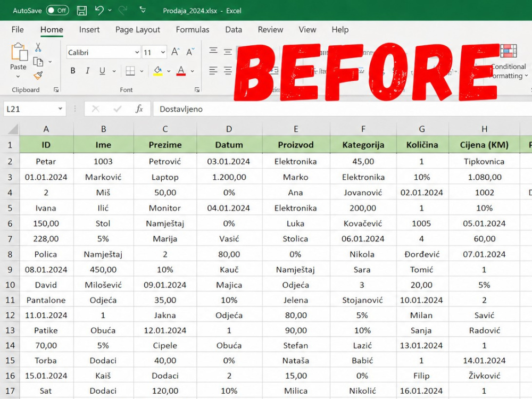Open the Undo history dropdown arrow
This screenshot has width=532, height=399.
pyautogui.click(x=110, y=11)
